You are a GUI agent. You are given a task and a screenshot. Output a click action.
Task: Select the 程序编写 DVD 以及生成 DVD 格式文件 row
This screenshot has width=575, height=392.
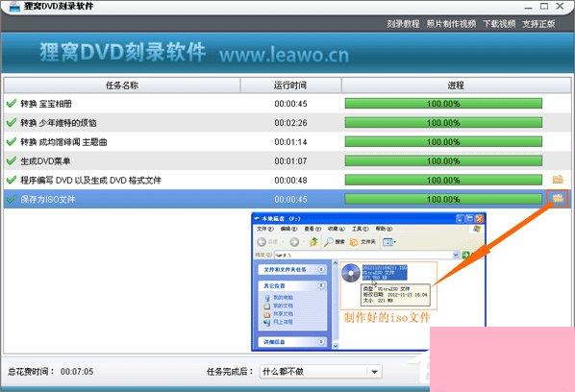(x=287, y=180)
